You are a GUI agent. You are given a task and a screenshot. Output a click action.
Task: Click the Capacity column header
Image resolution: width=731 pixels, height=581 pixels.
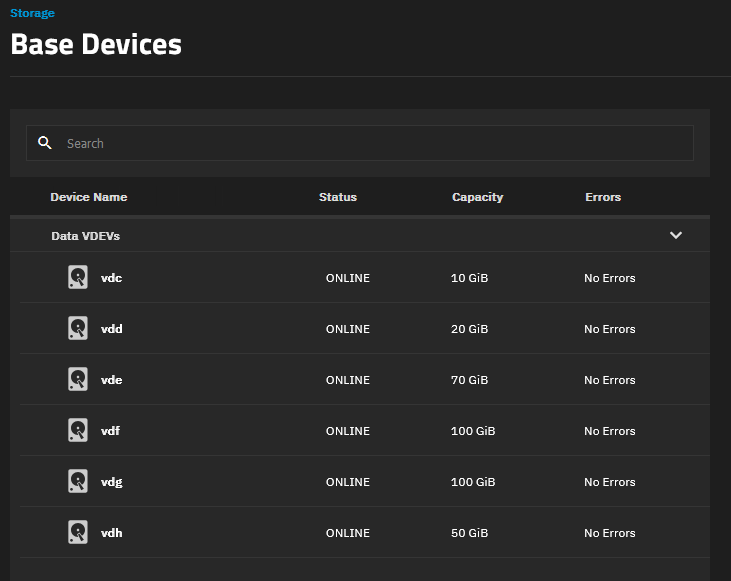pyautogui.click(x=477, y=197)
